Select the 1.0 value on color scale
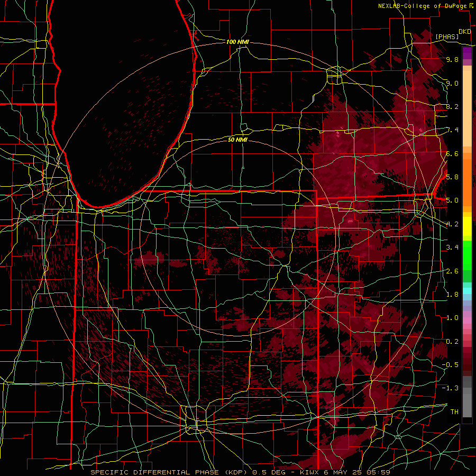 (x=452, y=318)
